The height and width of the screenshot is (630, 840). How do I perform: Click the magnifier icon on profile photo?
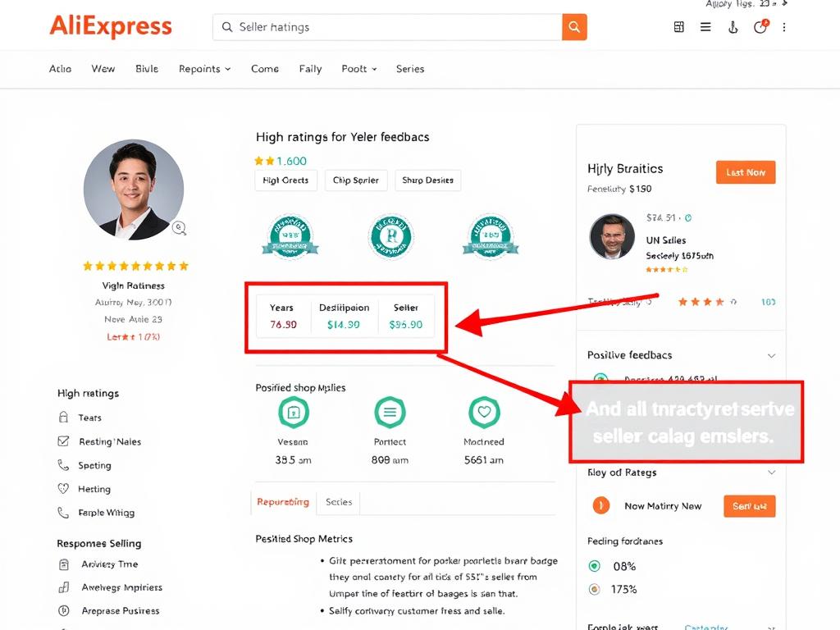pyautogui.click(x=180, y=228)
